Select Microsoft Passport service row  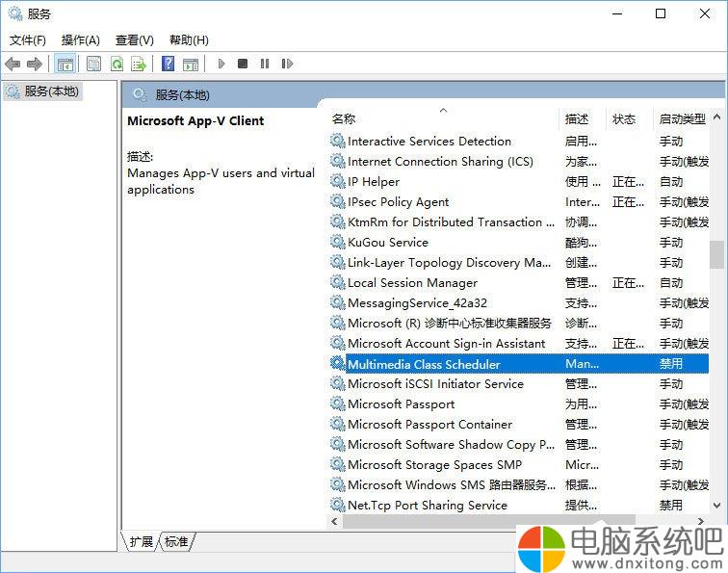pyautogui.click(x=519, y=404)
